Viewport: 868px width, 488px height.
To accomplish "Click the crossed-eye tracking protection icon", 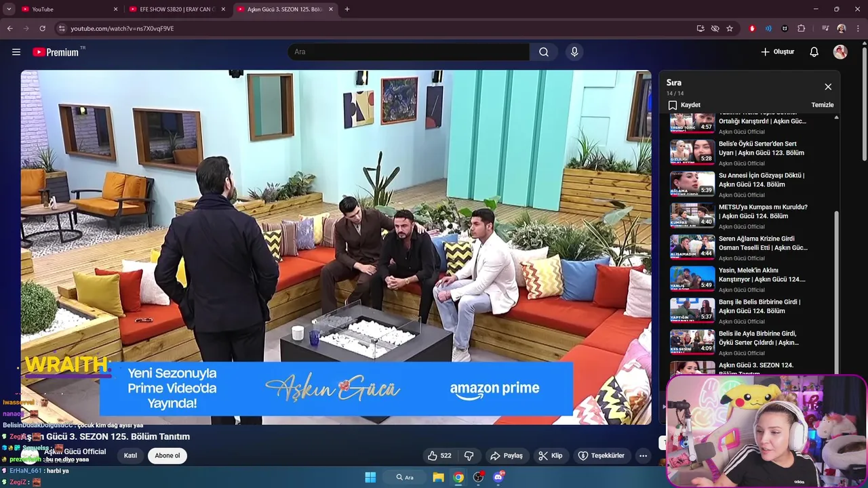I will click(x=715, y=28).
